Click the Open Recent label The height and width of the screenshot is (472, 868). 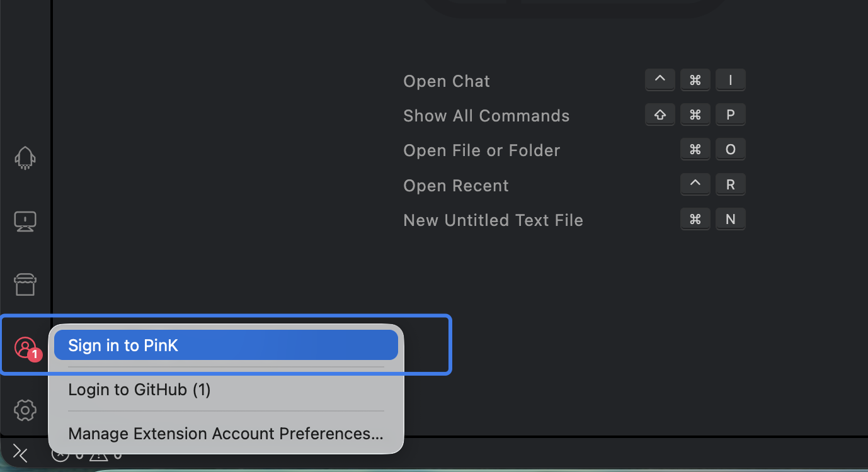click(456, 186)
